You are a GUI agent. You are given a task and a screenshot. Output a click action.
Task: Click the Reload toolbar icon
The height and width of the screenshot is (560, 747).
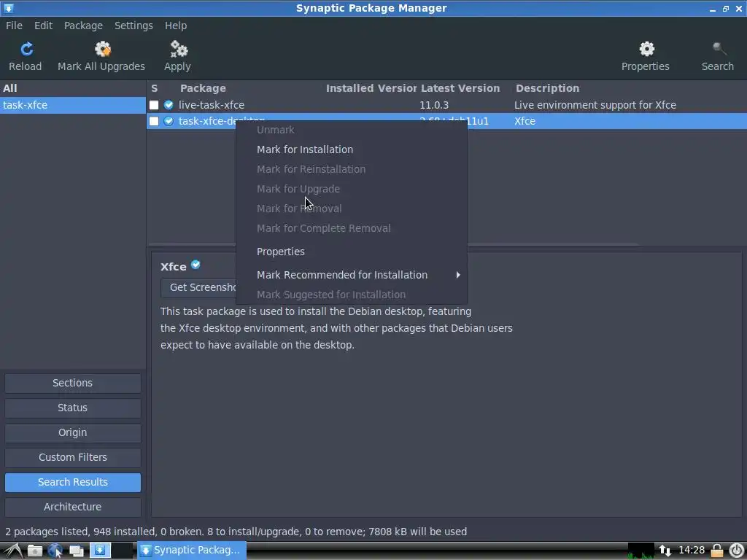pos(27,49)
